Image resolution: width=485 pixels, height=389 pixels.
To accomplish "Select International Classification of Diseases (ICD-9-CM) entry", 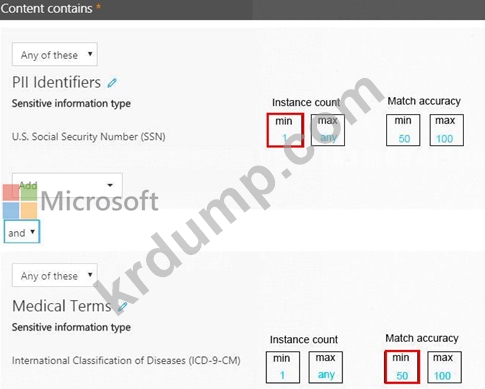I will point(126,361).
